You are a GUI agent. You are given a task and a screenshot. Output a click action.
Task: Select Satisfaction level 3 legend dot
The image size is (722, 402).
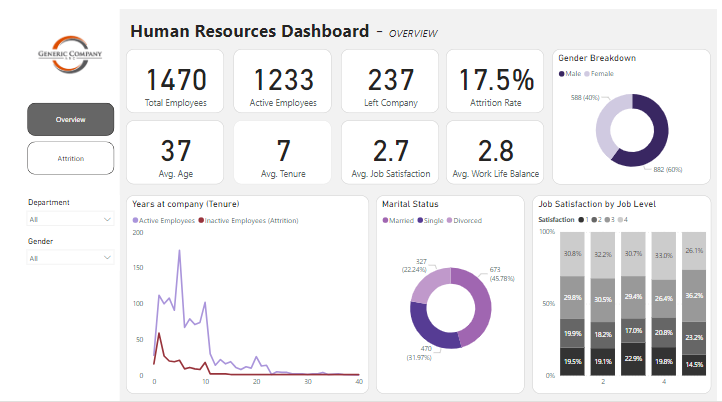[x=607, y=220]
